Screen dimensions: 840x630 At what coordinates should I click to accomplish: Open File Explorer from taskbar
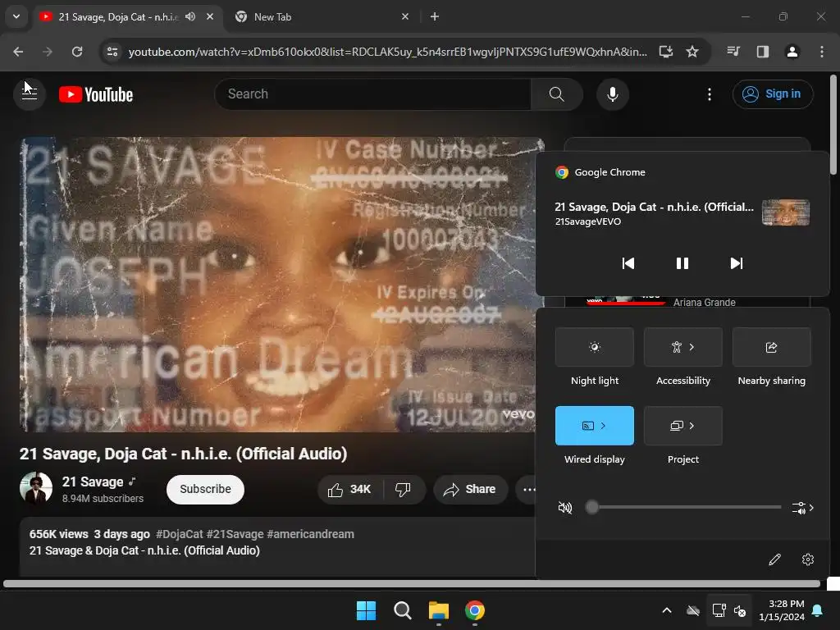point(439,610)
